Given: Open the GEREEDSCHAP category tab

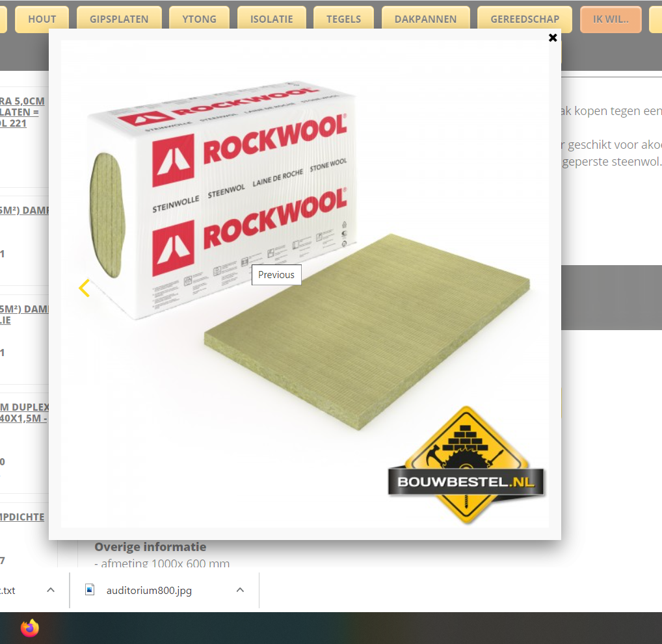Looking at the screenshot, I should click(525, 19).
